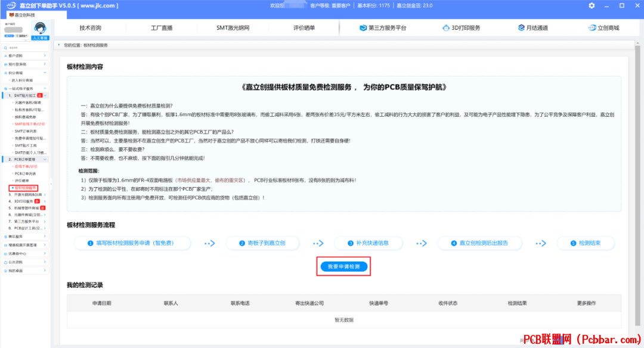This screenshot has height=348, width=644.
Task: Click the JLC logo in title bar
Action: click(x=11, y=5)
